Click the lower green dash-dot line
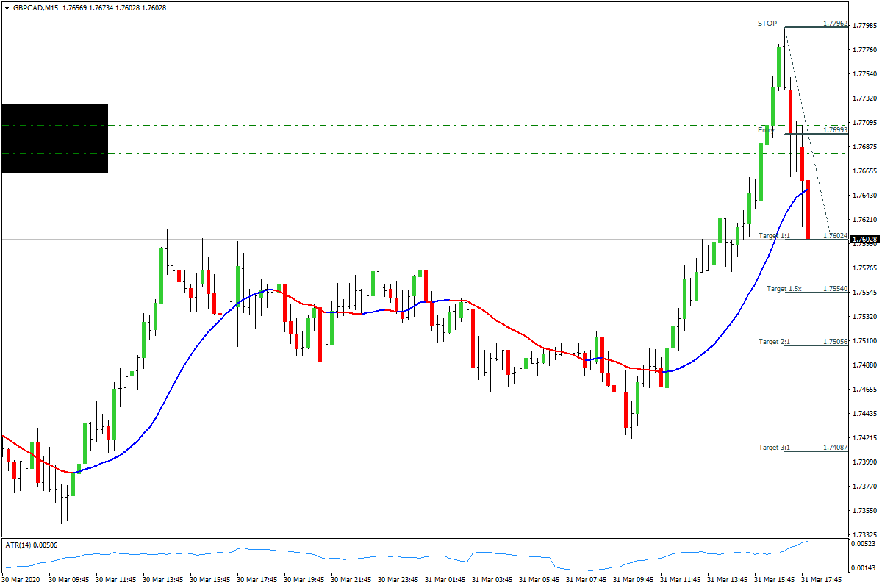 tap(367, 154)
